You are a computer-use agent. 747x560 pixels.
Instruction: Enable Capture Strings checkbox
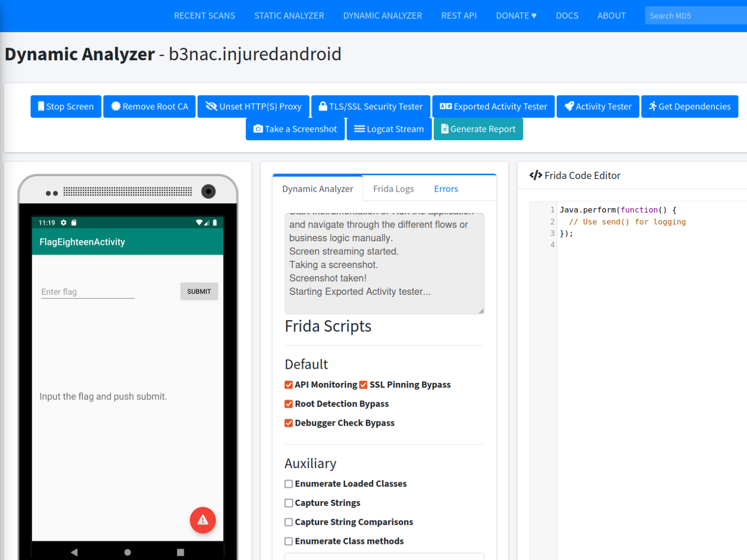pyautogui.click(x=289, y=503)
